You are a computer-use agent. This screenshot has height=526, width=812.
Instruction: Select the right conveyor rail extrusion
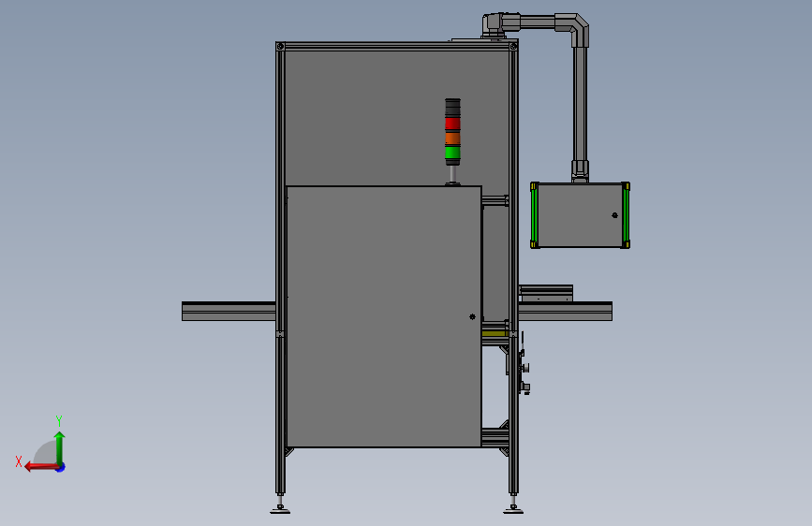pos(565,311)
